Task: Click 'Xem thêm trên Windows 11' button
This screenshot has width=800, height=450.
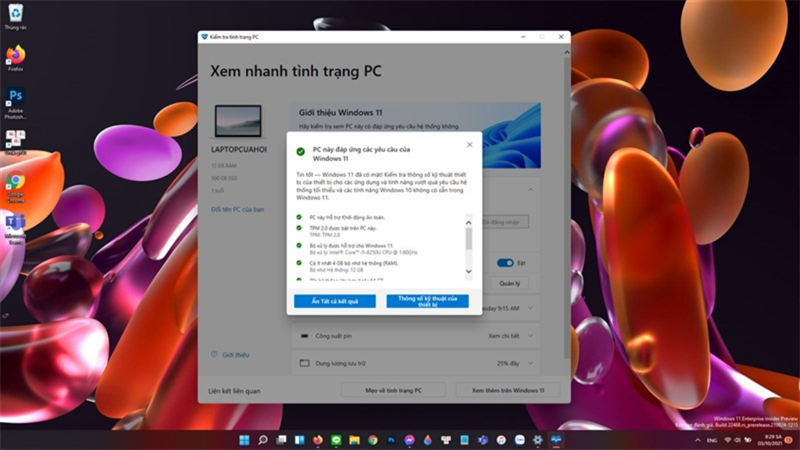Action: tap(508, 390)
